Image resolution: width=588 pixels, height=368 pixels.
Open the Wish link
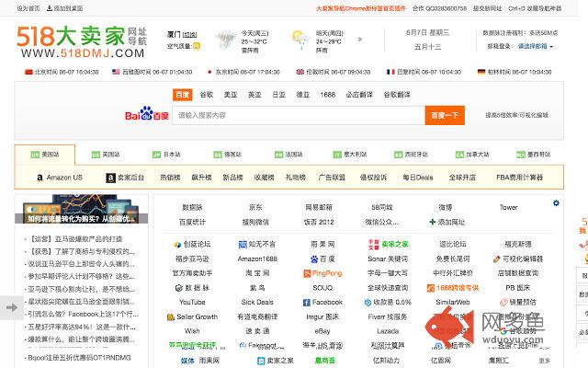[x=192, y=331]
